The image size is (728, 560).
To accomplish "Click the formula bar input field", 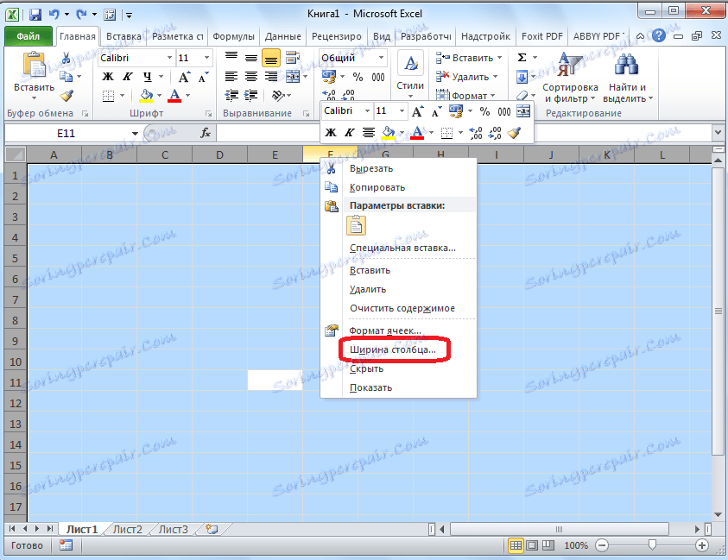I will tap(465, 134).
